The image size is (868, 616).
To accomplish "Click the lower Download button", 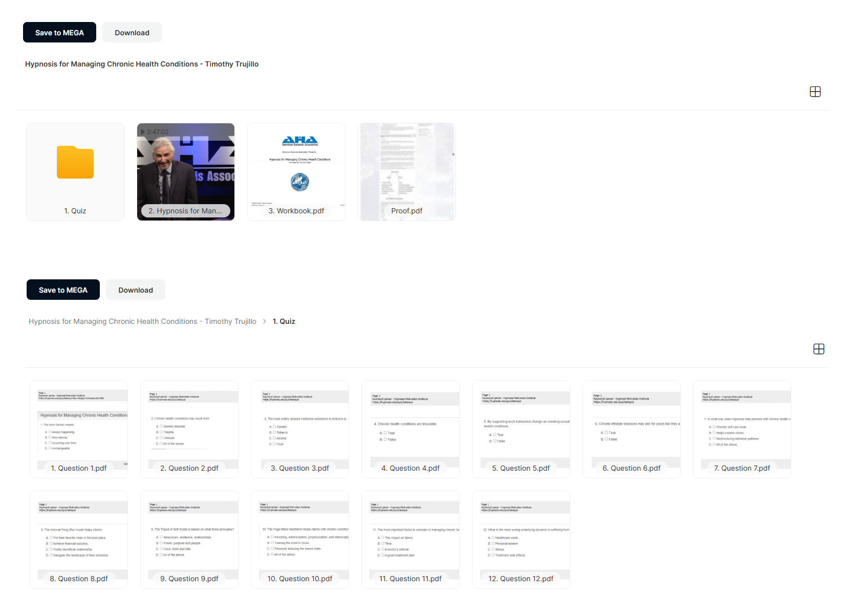I will tap(136, 290).
